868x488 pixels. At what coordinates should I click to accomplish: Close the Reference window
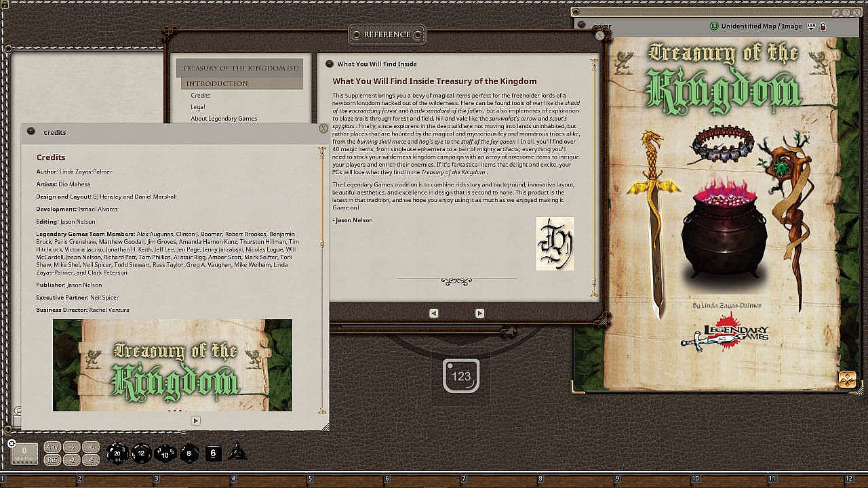pyautogui.click(x=600, y=35)
